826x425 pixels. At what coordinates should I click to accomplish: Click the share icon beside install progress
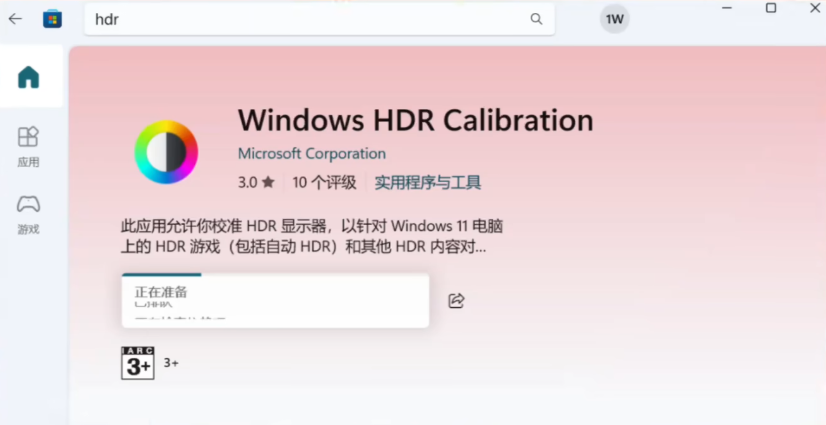pos(456,300)
